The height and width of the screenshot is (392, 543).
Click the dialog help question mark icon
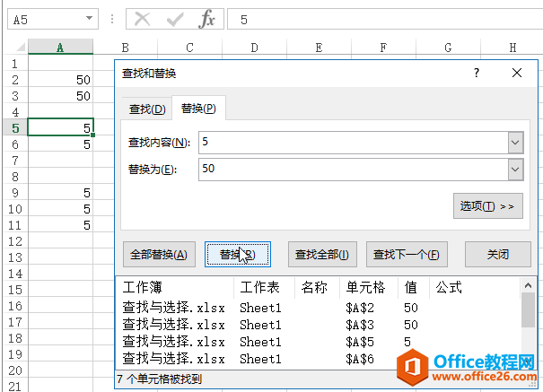[476, 74]
